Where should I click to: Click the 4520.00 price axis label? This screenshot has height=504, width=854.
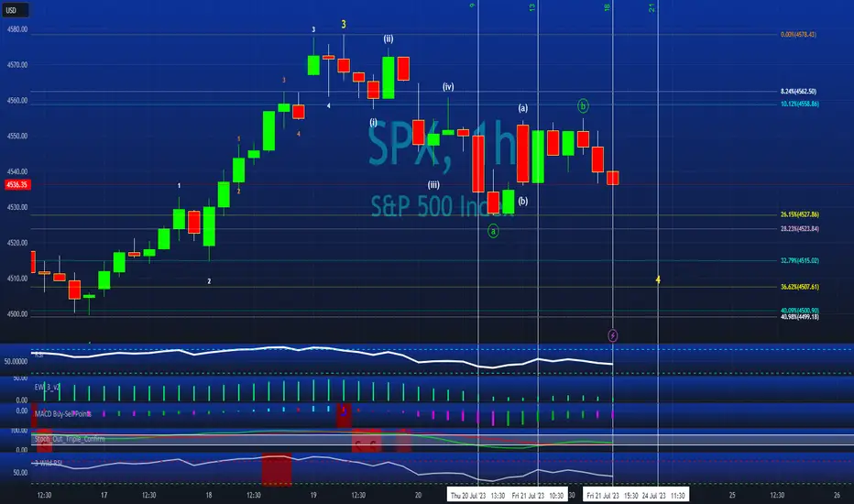click(16, 243)
